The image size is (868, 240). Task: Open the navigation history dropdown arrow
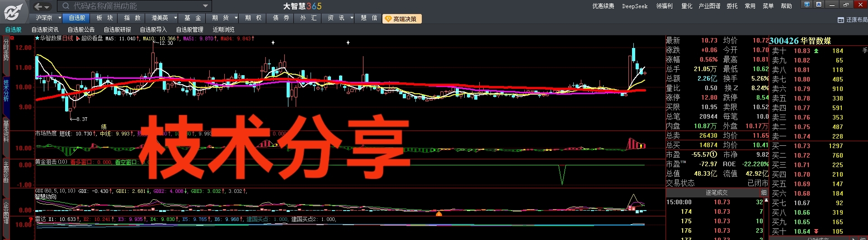point(47,7)
